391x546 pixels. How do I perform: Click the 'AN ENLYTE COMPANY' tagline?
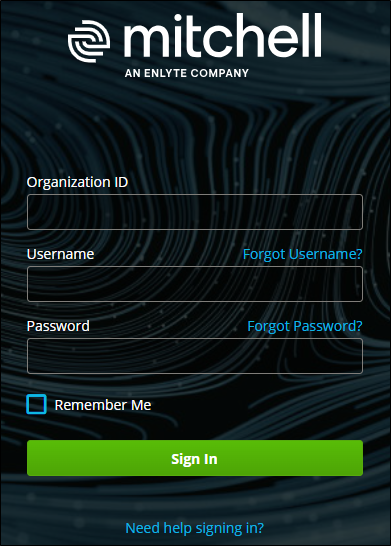click(187, 73)
